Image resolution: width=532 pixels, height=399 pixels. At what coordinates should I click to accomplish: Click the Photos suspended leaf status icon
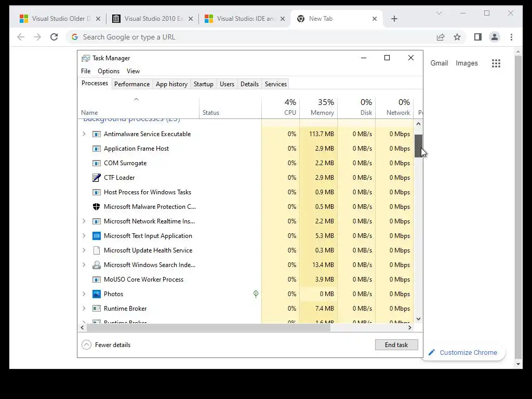click(256, 294)
